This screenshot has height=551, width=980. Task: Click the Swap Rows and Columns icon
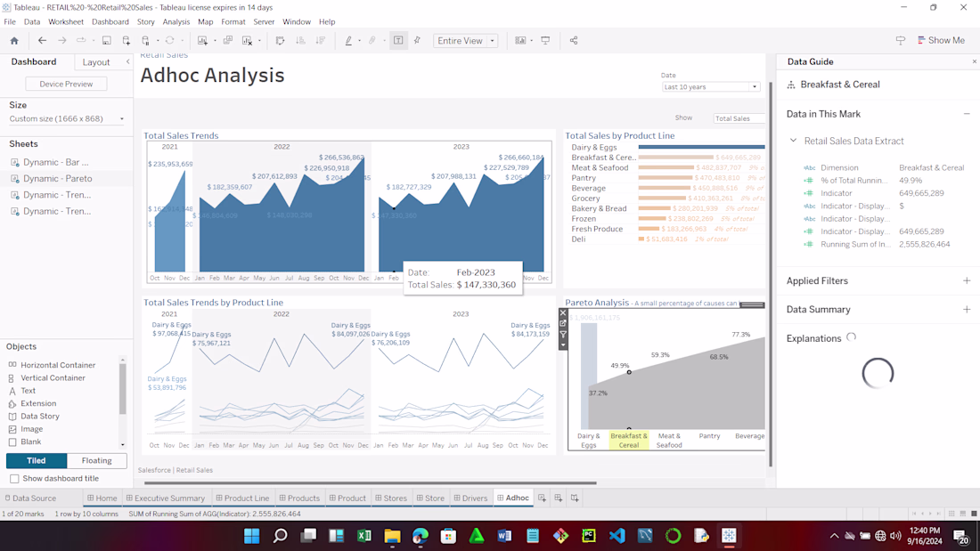pos(280,41)
